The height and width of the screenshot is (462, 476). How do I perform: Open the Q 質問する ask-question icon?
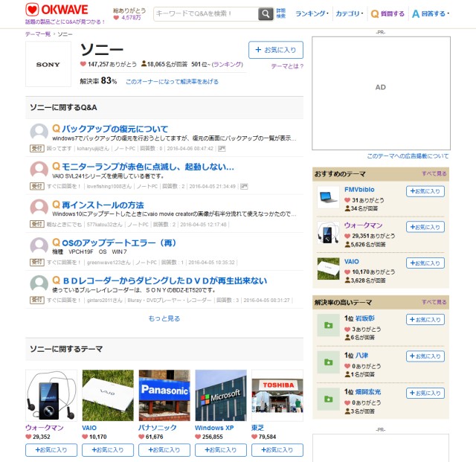[387, 13]
